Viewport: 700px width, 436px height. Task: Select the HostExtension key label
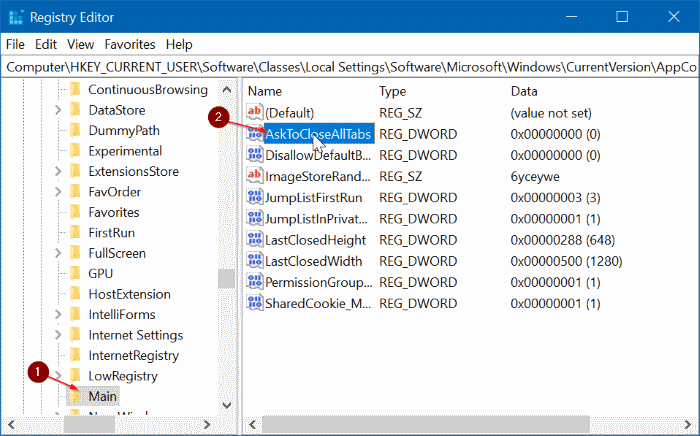[129, 294]
